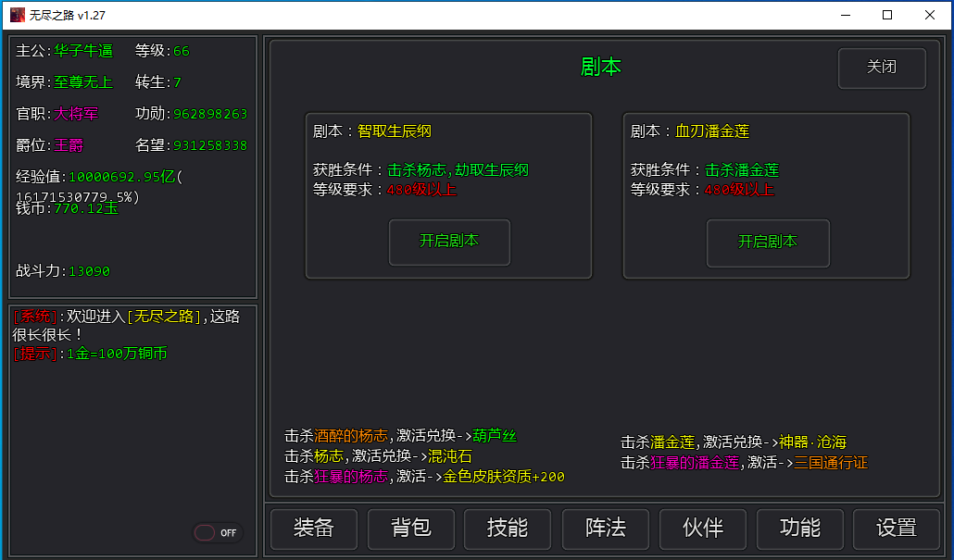
Task: Minimize the 无尽之路 window
Action: 846,15
